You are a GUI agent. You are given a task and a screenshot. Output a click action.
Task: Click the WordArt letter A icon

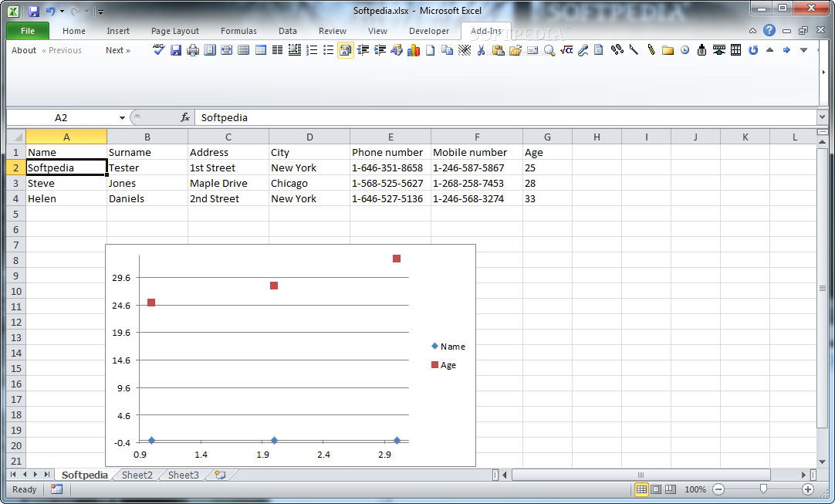397,50
